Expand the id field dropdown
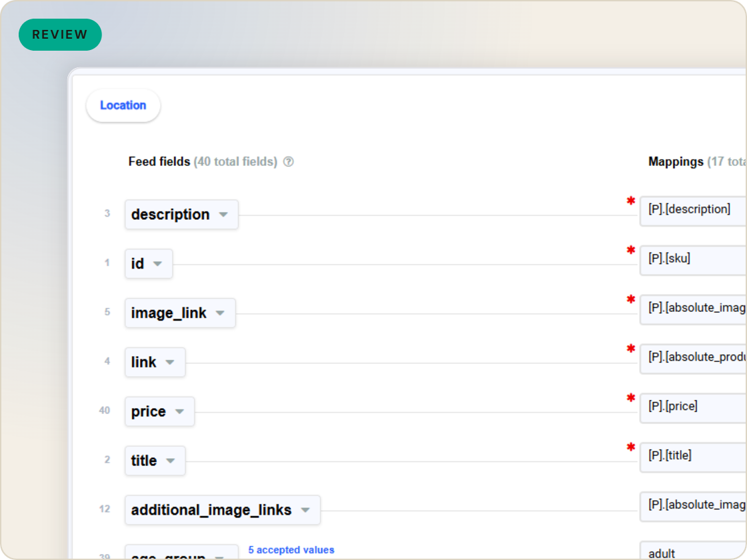 (157, 264)
